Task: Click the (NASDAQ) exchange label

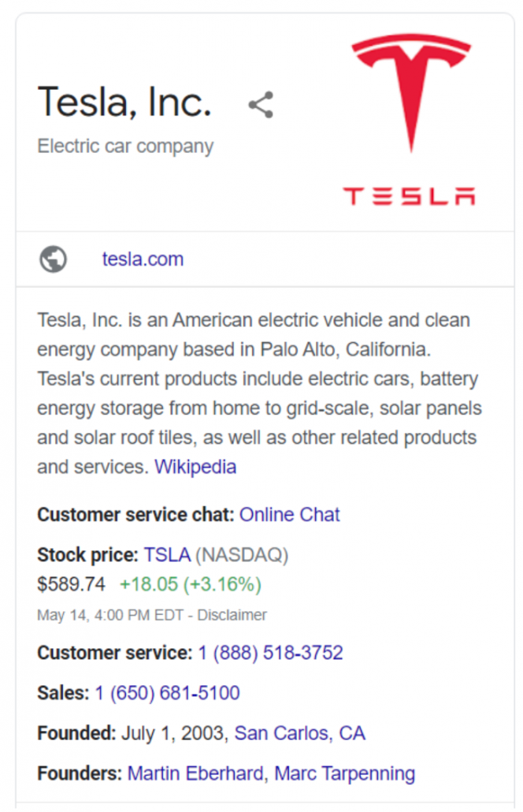Action: pos(242,555)
